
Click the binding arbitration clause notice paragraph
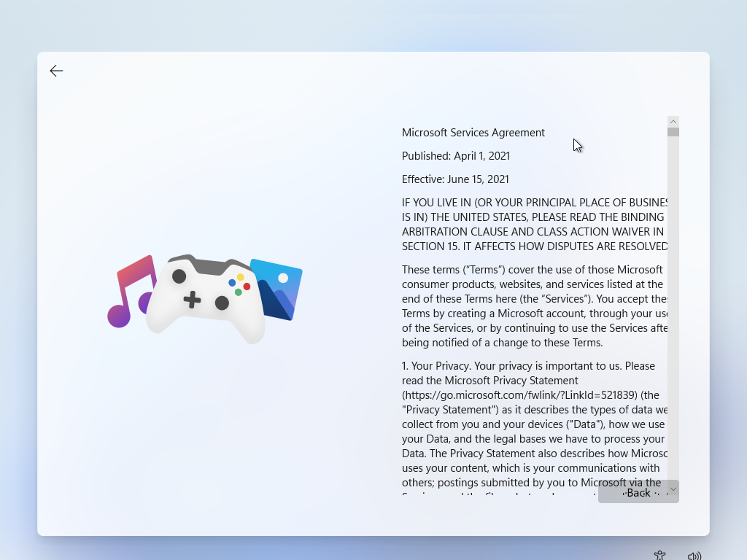click(x=534, y=225)
